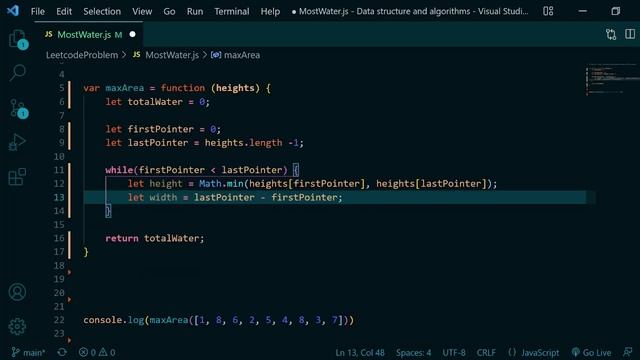Click 'maxArea' function name on line 5

click(x=124, y=88)
